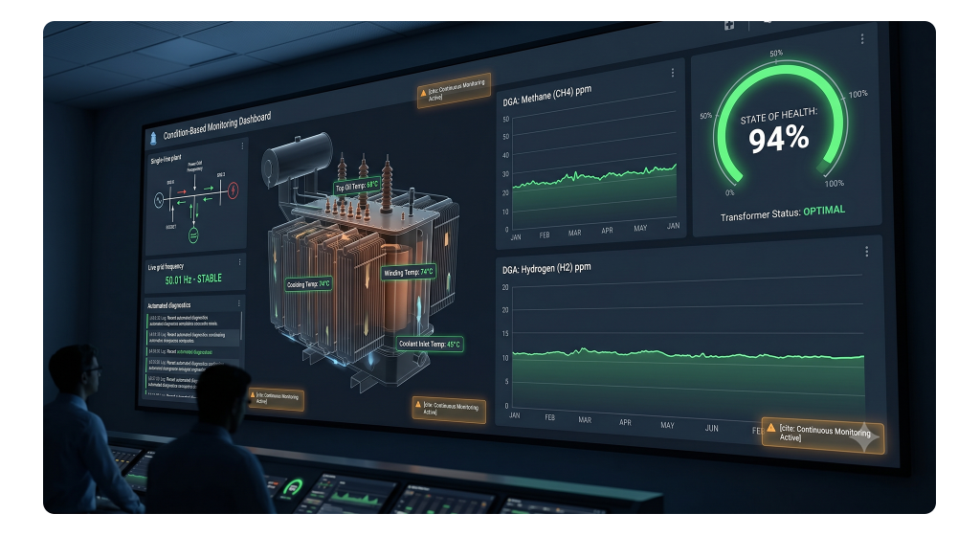Open the Methane (CH4) chart three-dot menu
The width and height of the screenshot is (980, 536).
(673, 73)
